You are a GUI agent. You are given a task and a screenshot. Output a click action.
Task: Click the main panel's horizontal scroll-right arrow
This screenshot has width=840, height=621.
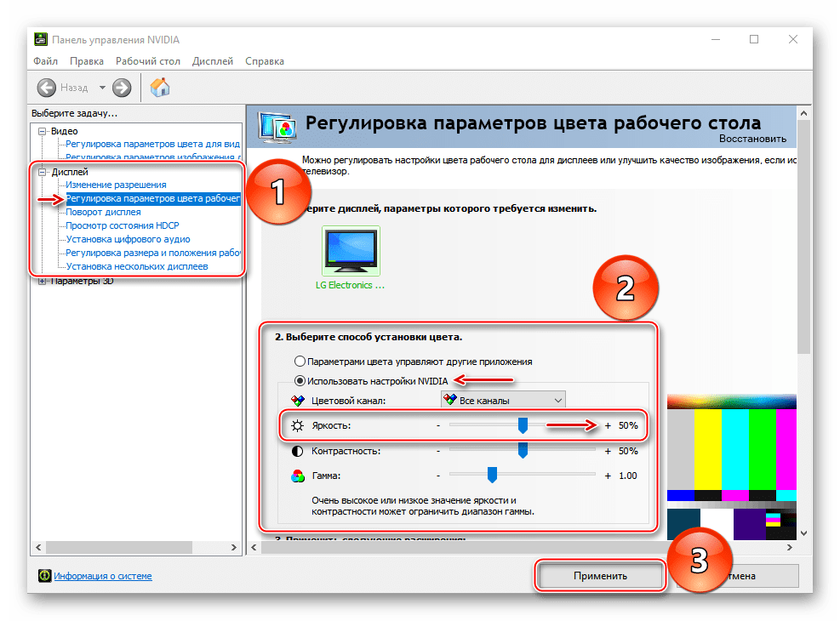coord(789,547)
